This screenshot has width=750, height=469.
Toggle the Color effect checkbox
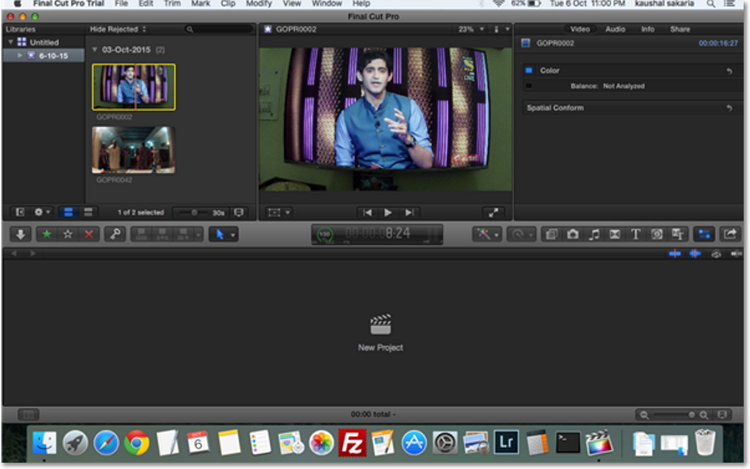pyautogui.click(x=529, y=71)
